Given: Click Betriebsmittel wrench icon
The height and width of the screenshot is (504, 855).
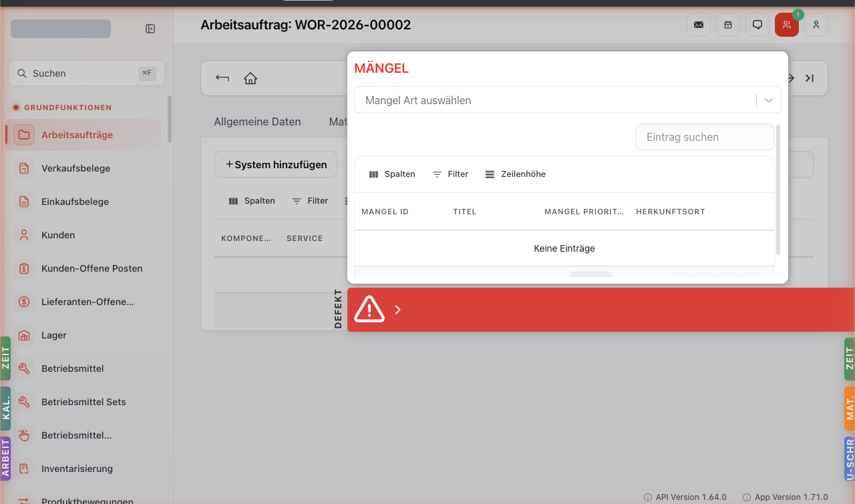Looking at the screenshot, I should 25,368.
